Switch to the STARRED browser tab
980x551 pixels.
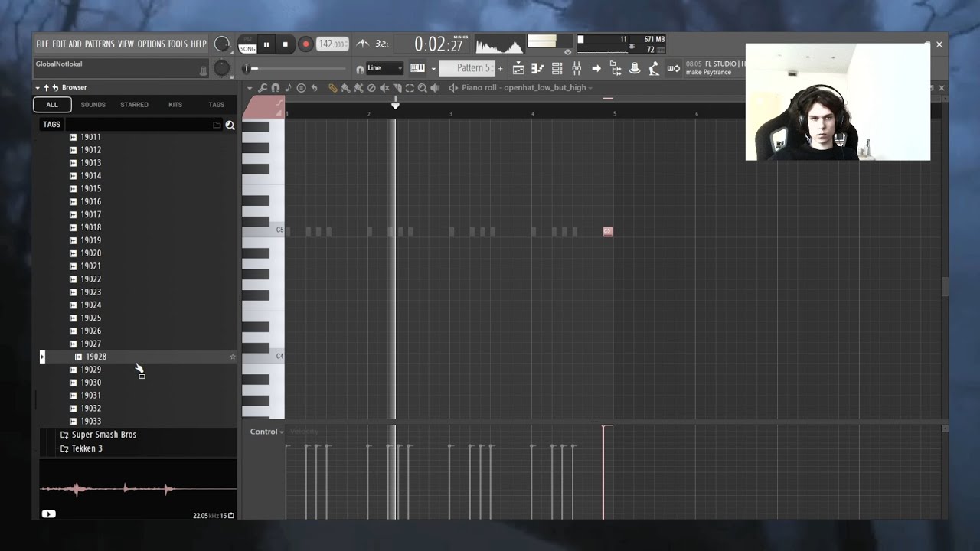click(x=134, y=105)
